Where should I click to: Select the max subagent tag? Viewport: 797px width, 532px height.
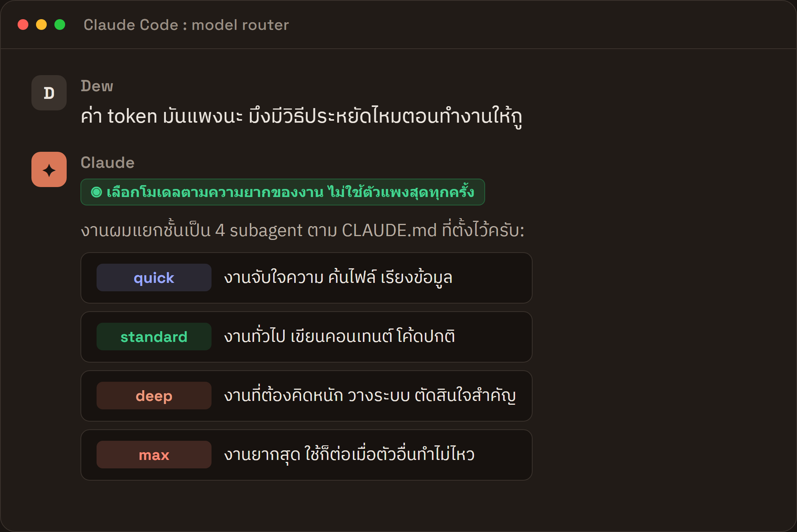(154, 455)
